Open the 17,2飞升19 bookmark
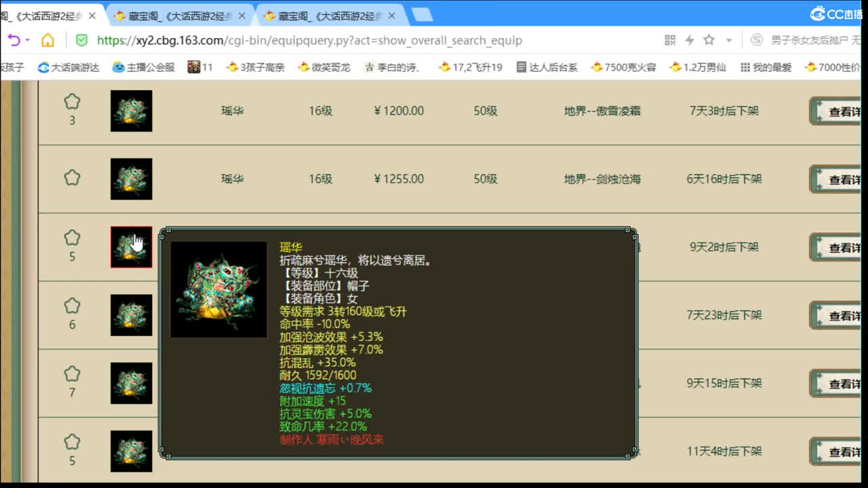The height and width of the screenshot is (488, 868). click(x=471, y=67)
